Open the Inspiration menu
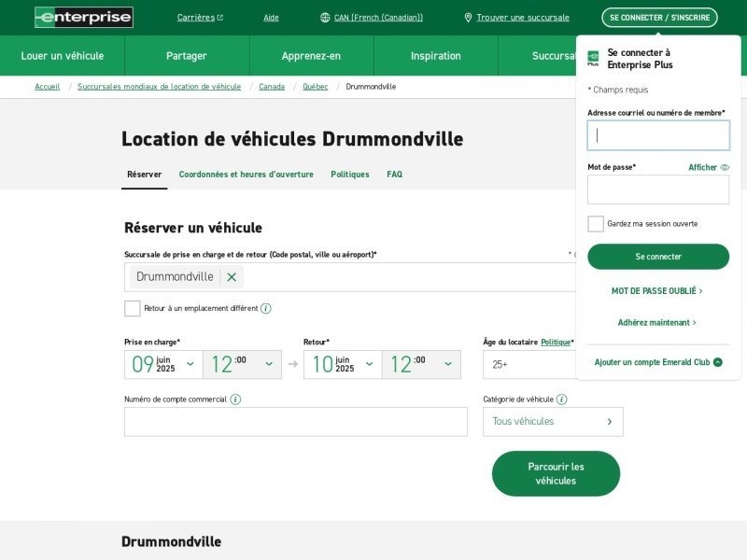This screenshot has width=747, height=560. (x=436, y=56)
